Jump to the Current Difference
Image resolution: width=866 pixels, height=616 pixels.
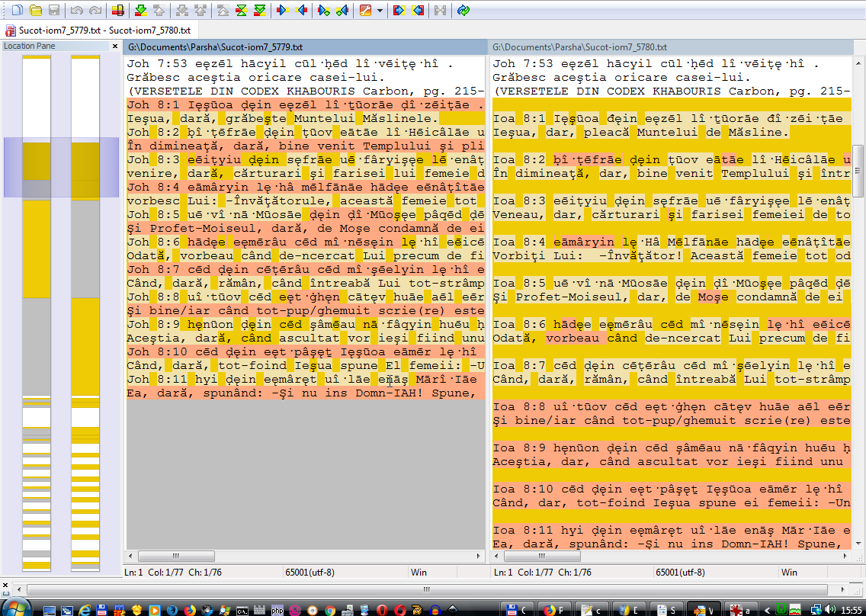tap(241, 11)
